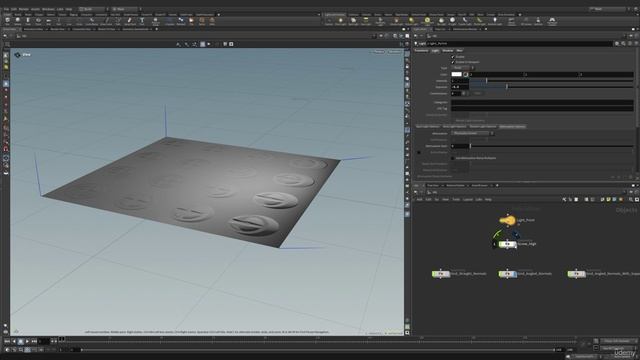Toggle Enable in Viewport checkbox

coord(453,62)
